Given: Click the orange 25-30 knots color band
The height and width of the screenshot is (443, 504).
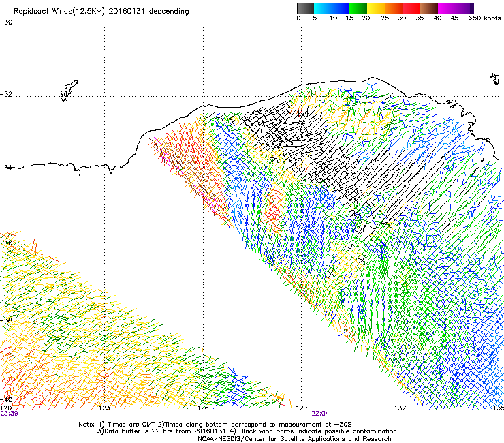Looking at the screenshot, I should tap(394, 8).
